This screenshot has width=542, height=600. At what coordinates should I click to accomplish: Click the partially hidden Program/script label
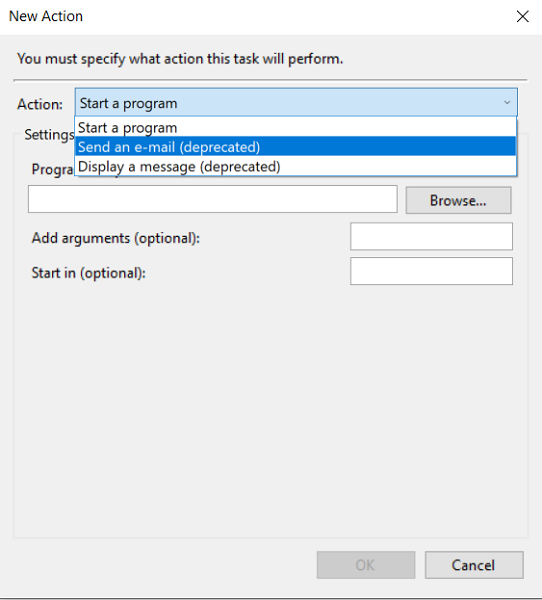(52, 169)
